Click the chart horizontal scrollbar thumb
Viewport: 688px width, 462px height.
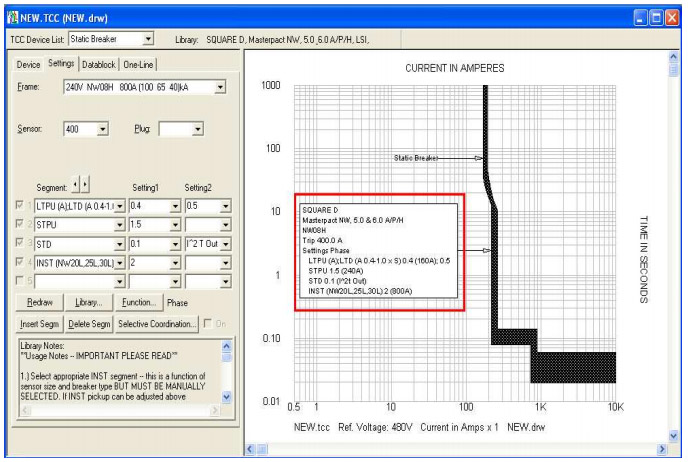(x=262, y=449)
